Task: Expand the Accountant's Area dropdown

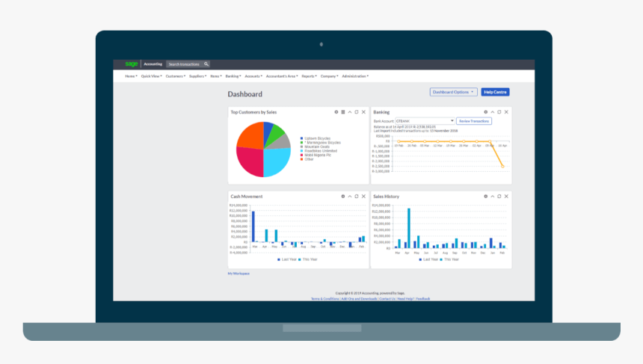Action: tap(282, 76)
